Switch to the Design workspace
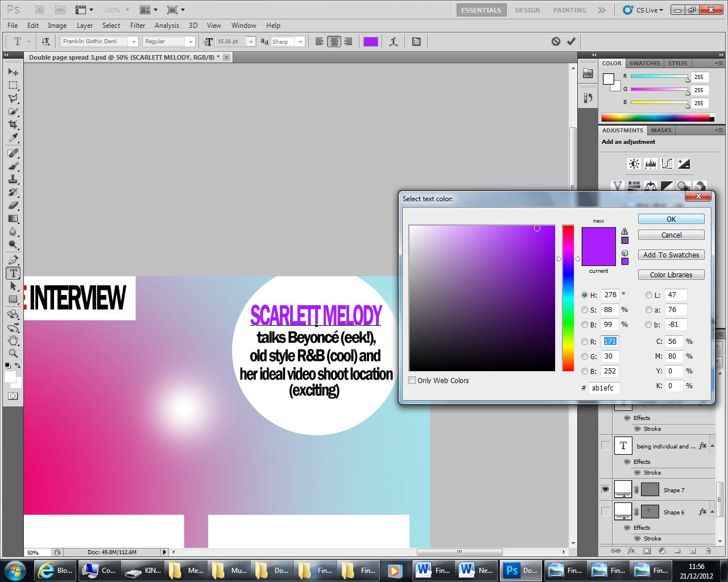This screenshot has height=582, width=728. coord(527,10)
